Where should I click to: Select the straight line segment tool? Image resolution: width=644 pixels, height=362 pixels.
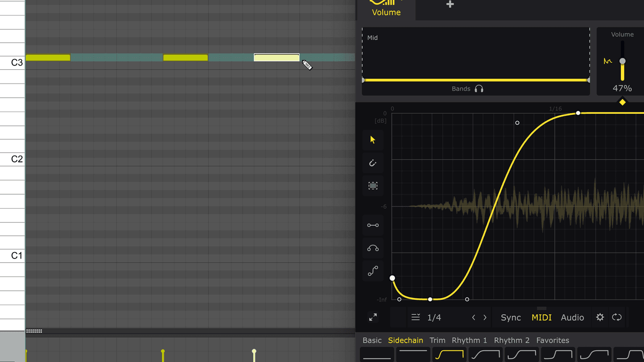point(373,225)
